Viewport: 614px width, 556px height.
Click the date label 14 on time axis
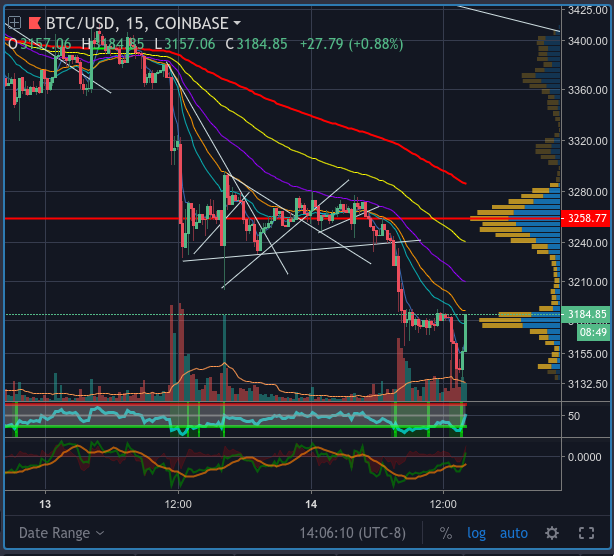(x=311, y=504)
